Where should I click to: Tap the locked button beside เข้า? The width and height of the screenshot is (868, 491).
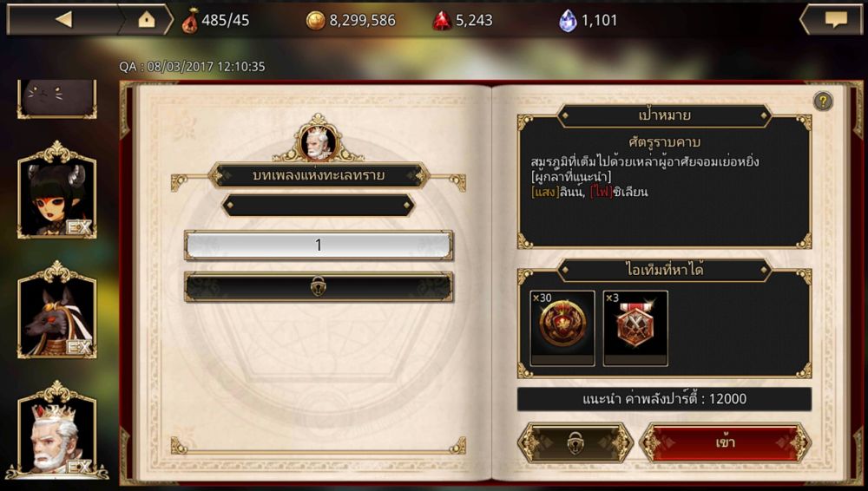pos(575,442)
